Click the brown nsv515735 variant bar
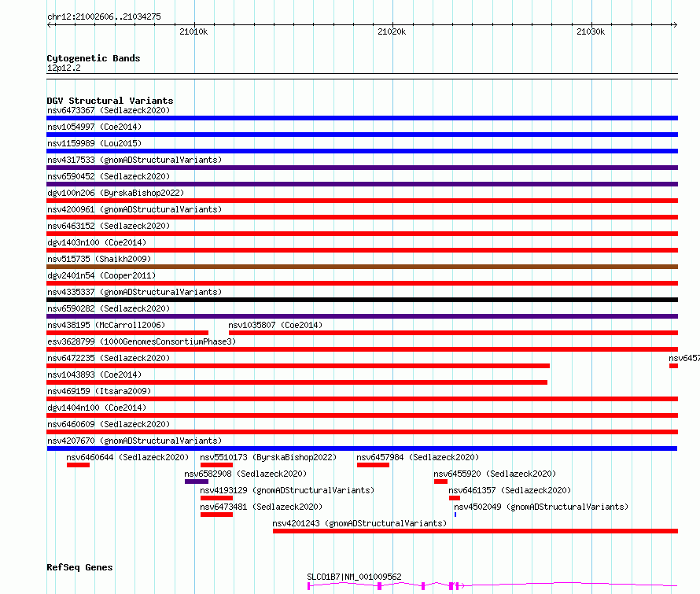The height and width of the screenshot is (594, 700). [362, 267]
